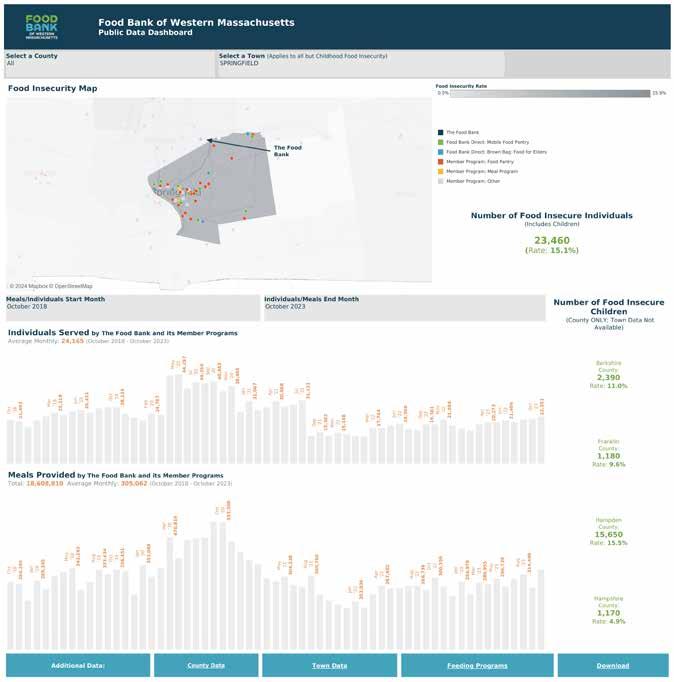Click the average monthly 24,345 value
The image size is (674, 682).
[x=72, y=341]
